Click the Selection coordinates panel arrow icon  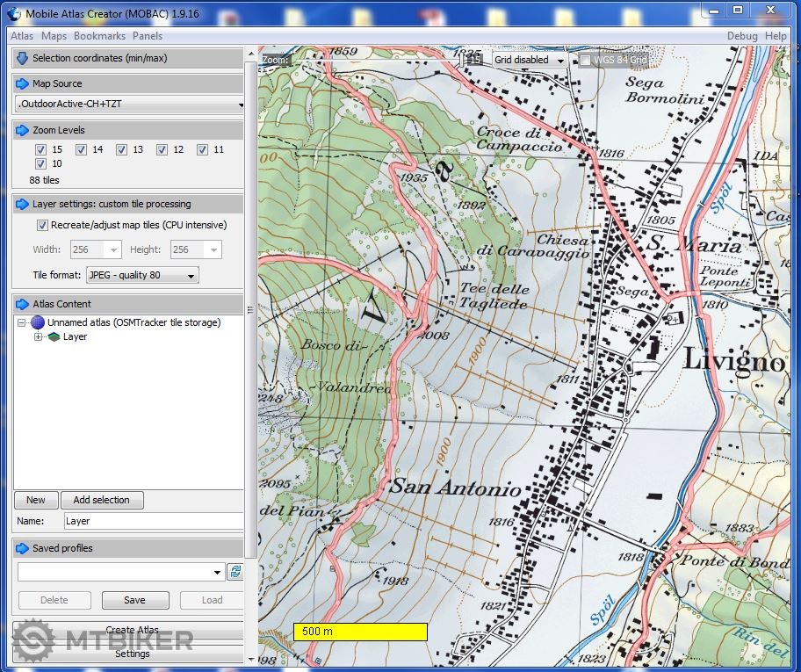(x=22, y=58)
